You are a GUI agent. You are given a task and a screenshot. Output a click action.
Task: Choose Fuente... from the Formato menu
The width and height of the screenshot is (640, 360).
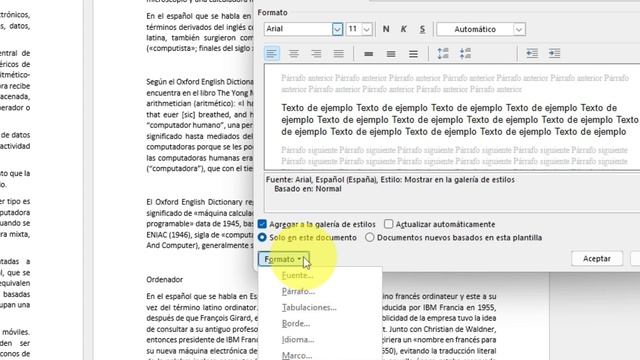(x=298, y=276)
